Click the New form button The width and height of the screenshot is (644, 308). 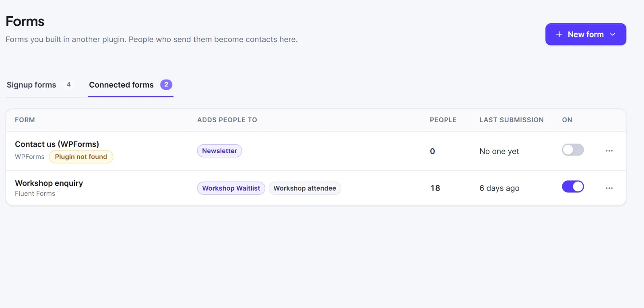tap(586, 34)
